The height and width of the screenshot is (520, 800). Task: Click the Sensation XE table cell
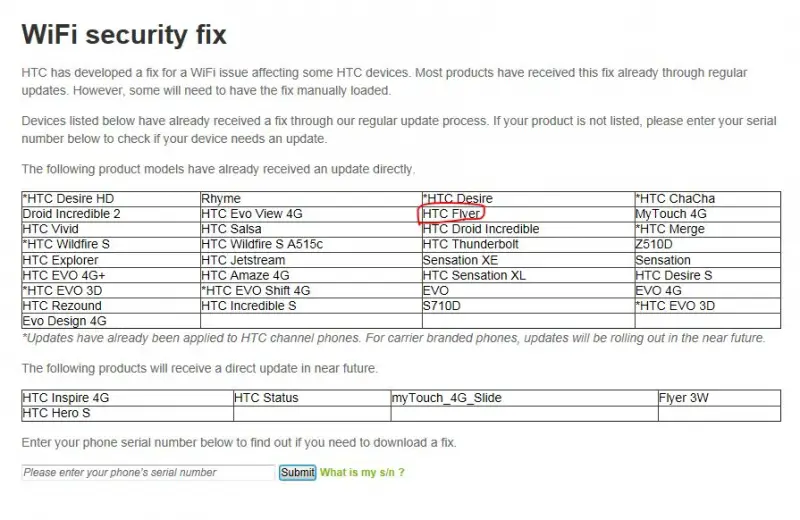[529, 260]
